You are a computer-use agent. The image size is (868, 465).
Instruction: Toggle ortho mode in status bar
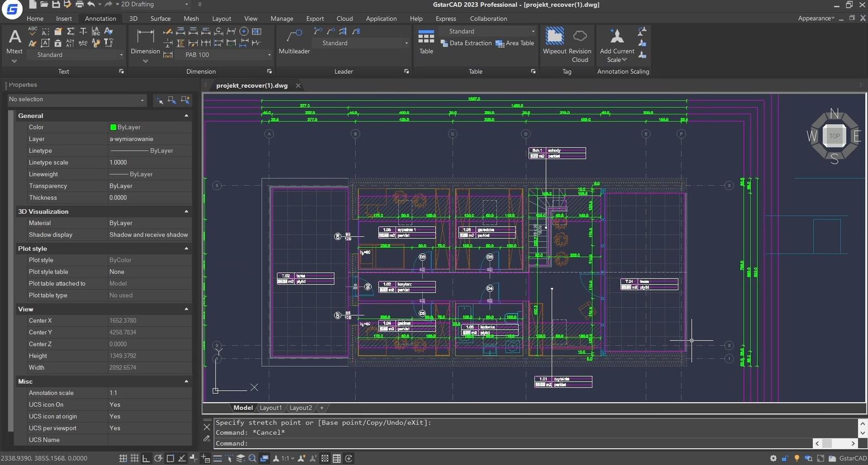click(x=146, y=458)
